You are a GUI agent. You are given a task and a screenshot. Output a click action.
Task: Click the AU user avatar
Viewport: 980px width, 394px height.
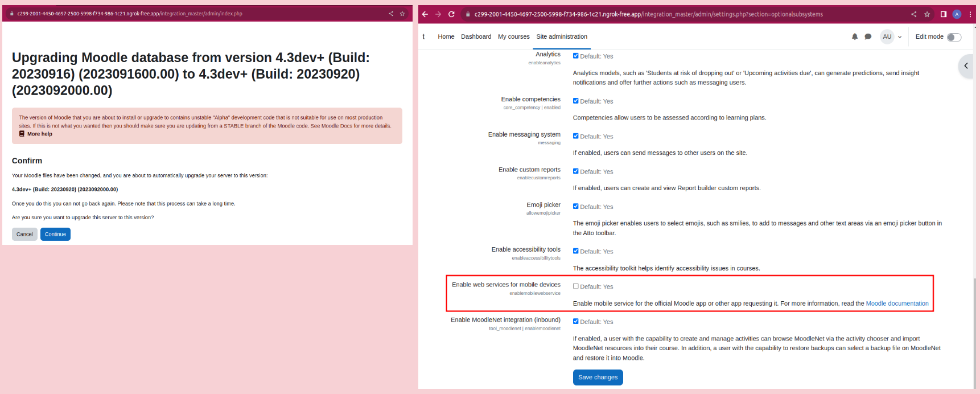coord(887,36)
